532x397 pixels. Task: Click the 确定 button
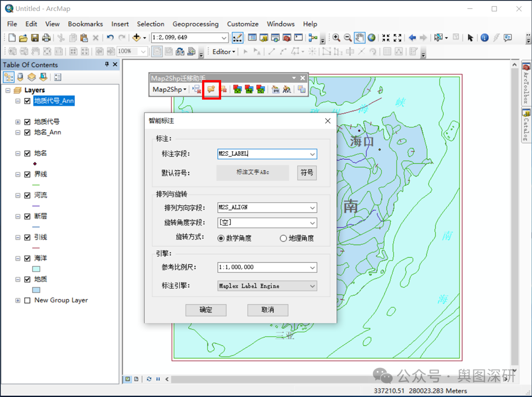[206, 310]
